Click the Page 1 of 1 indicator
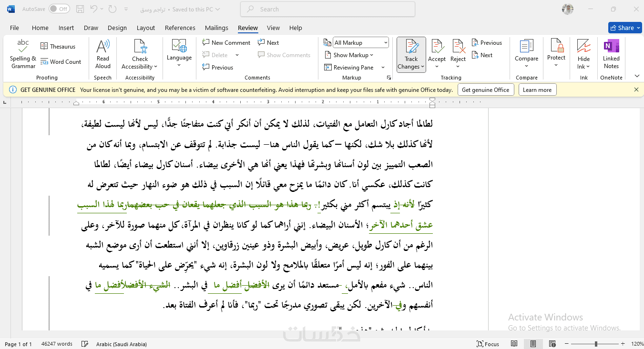Viewport: 644px width, 349px height. (18, 344)
